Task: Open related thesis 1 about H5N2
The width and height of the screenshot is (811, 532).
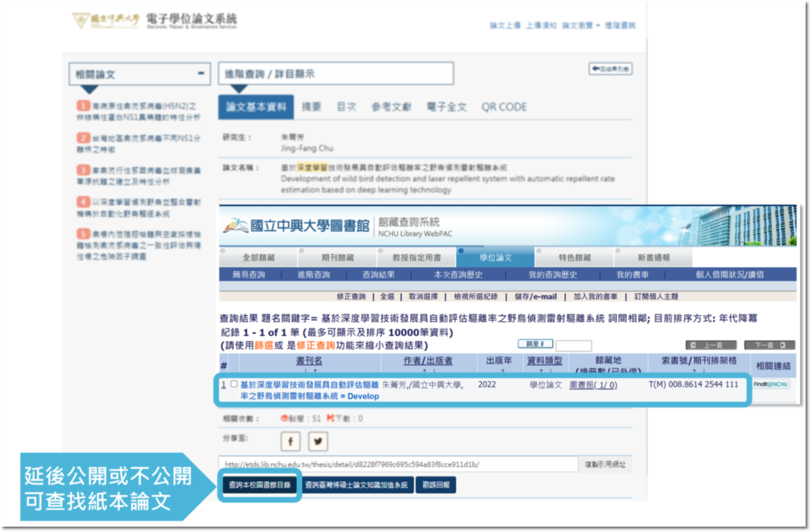Action: pyautogui.click(x=139, y=112)
